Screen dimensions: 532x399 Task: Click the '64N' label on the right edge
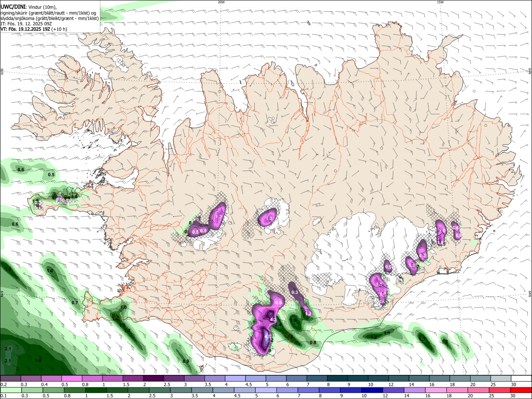pos(530,293)
